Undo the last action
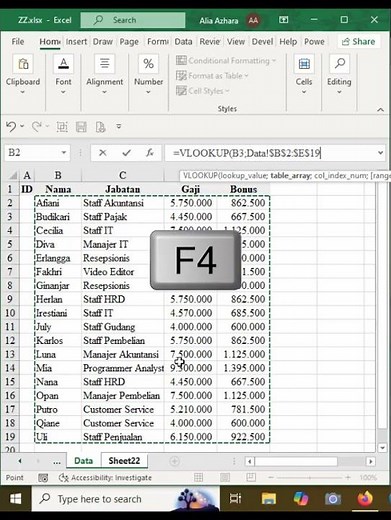 click(11, 126)
